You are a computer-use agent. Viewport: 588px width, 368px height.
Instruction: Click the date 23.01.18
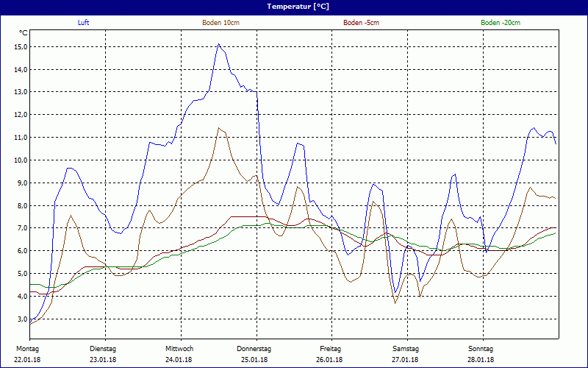[103, 360]
